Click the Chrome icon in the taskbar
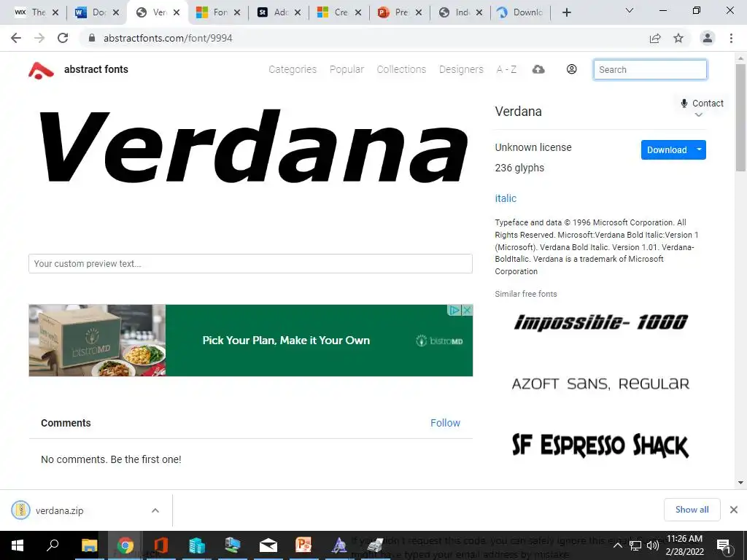This screenshot has height=560, width=747. (125, 545)
